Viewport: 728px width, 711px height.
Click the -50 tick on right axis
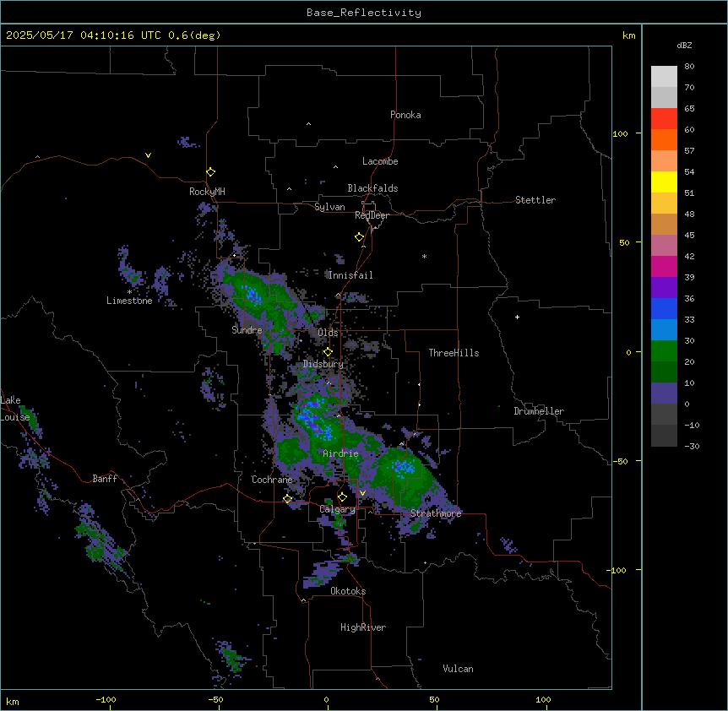point(620,461)
